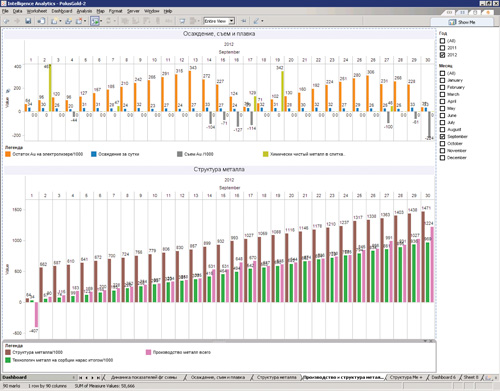Save the workbook with the floppy disk icon
The height and width of the screenshot is (391, 500).
point(28,21)
